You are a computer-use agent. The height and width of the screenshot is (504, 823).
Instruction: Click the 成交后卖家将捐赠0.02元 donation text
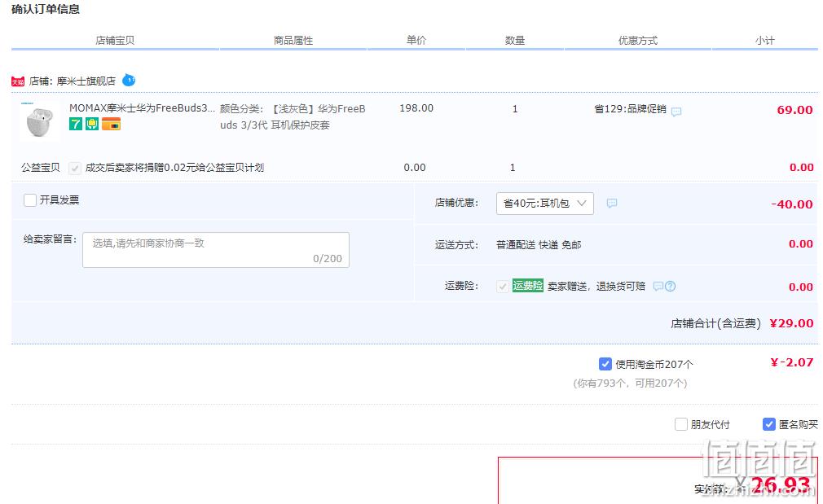174,167
